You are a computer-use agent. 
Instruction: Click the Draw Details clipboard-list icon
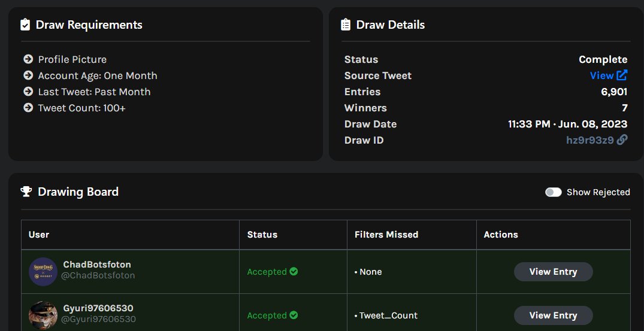[346, 25]
